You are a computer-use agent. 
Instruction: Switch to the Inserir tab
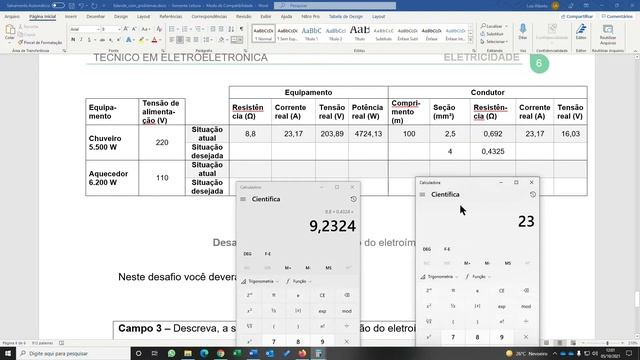tap(71, 16)
